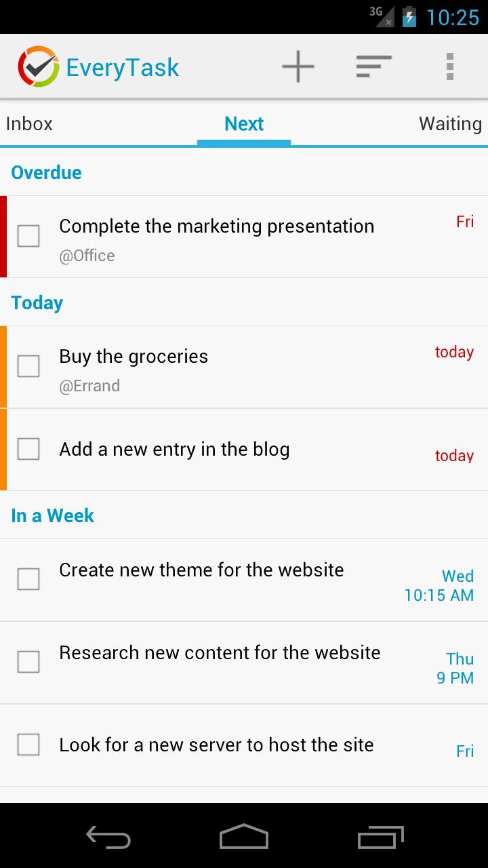This screenshot has width=488, height=868.
Task: Tap the red overdue priority bar
Action: [3, 237]
